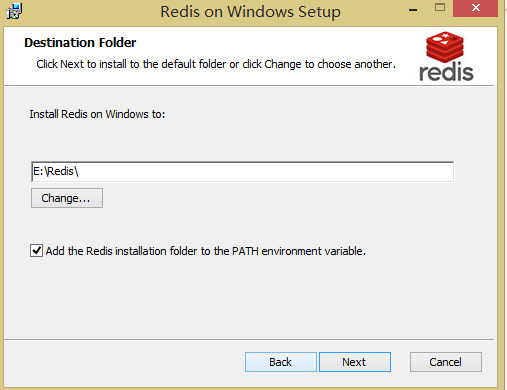507x390 pixels.
Task: Focus the E:\Redis\ destination path field
Action: coord(242,172)
